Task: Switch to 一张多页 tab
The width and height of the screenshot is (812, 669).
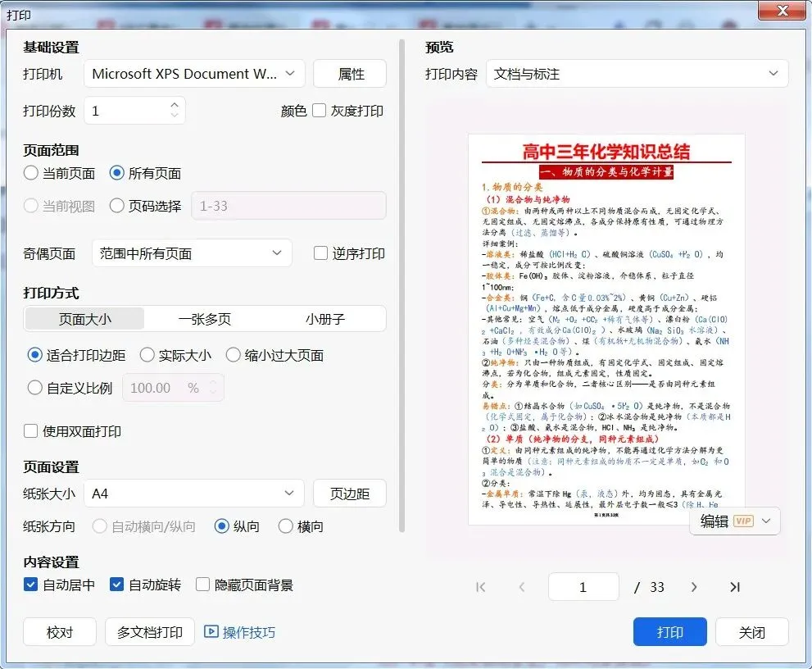Action: coord(205,319)
